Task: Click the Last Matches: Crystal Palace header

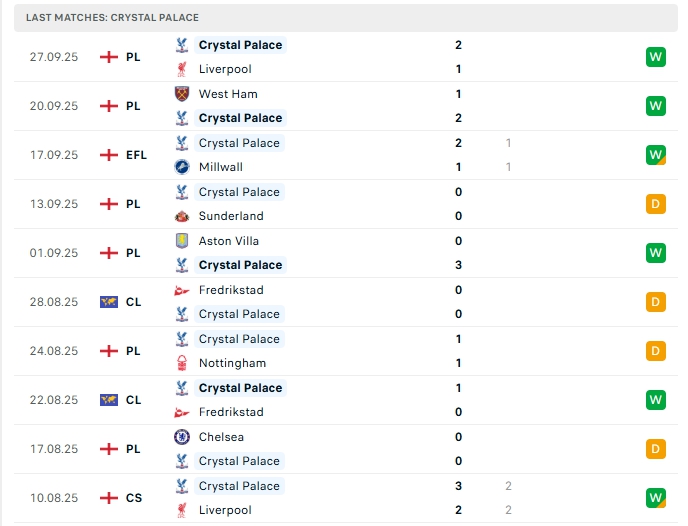Action: tap(112, 18)
